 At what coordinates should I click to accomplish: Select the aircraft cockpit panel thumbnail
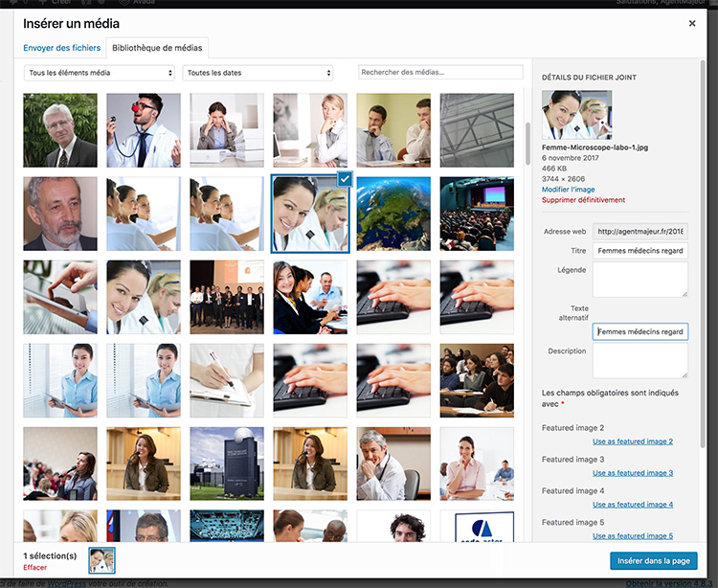coord(227,526)
